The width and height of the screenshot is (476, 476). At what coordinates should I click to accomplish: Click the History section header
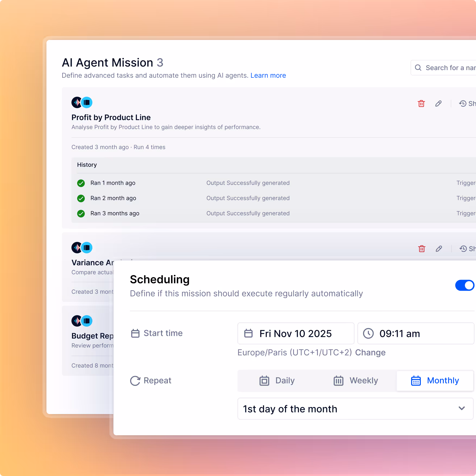pos(87,165)
